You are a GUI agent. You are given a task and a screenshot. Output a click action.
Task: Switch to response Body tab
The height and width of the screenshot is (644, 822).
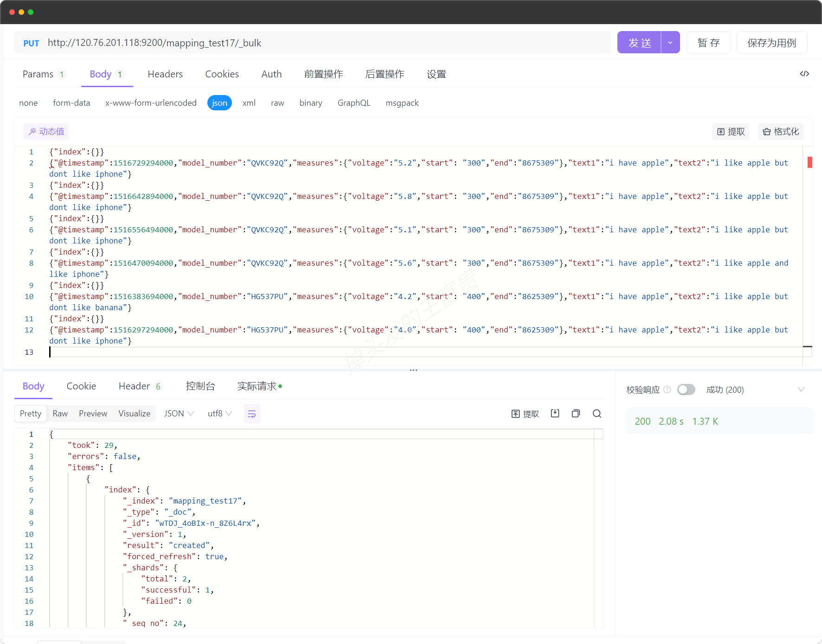coord(33,386)
